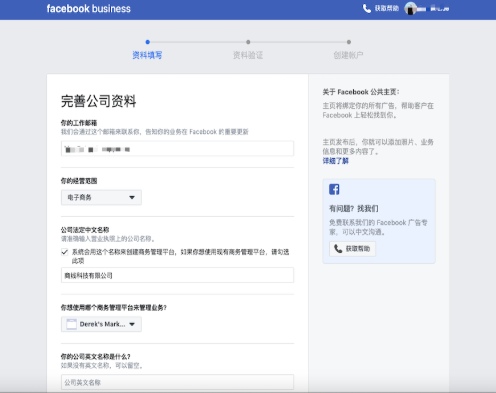Click the page icon beside Derek's Mark
The width and height of the screenshot is (496, 393).
coord(71,324)
